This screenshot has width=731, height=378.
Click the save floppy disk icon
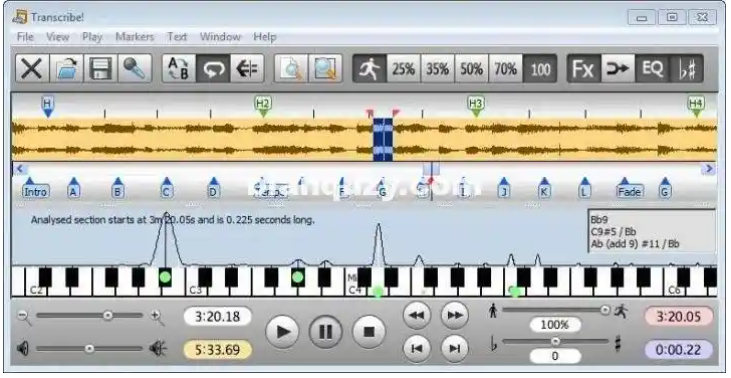pos(100,69)
